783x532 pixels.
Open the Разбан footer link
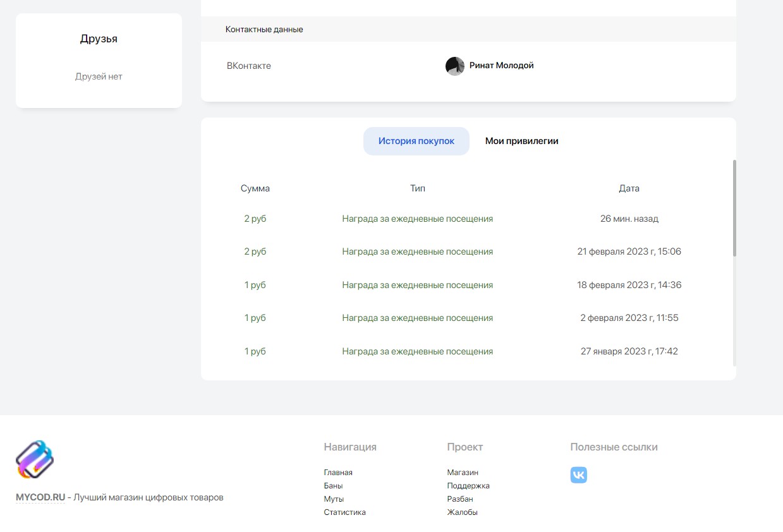[x=460, y=499]
